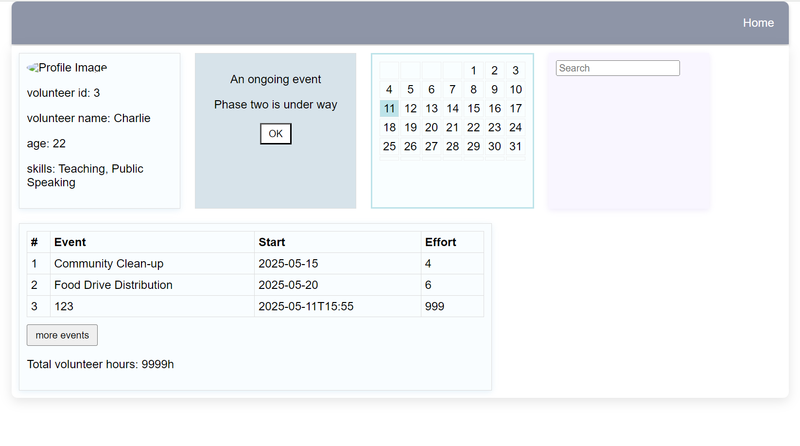Click the Start column header

[x=338, y=242]
